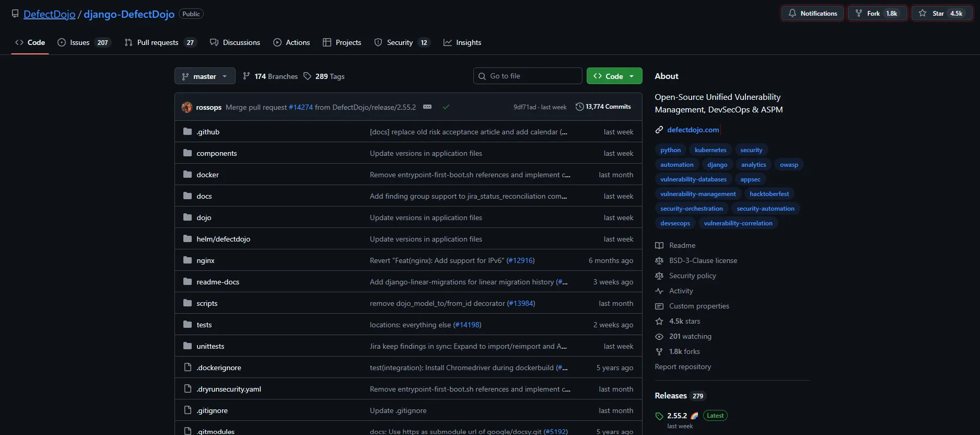The image size is (980, 435).
Task: Open the 174 Branches icon link
Action: click(247, 76)
